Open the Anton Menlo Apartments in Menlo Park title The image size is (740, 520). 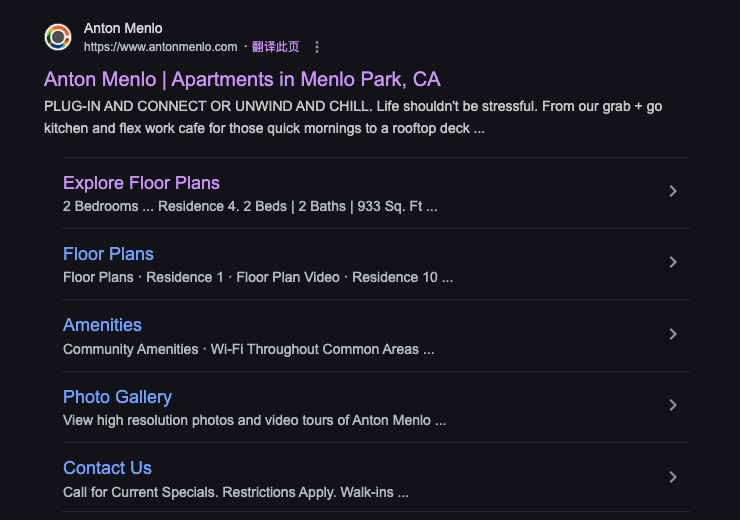tap(242, 79)
